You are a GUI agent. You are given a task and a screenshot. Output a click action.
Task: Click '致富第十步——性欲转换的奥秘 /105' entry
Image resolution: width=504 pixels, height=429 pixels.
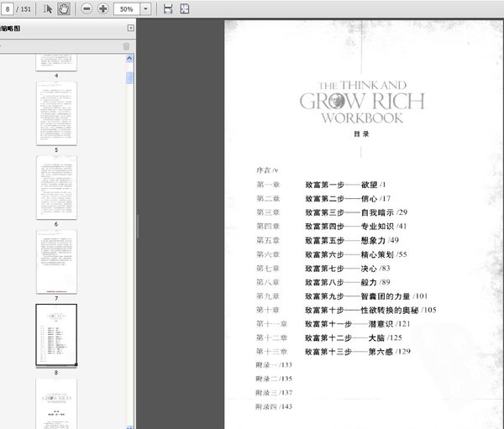(x=370, y=310)
